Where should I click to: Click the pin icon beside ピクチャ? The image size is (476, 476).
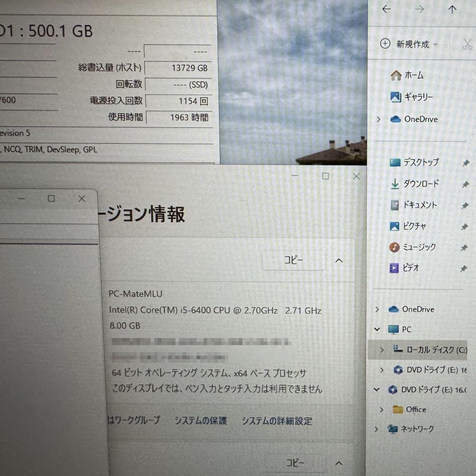pos(464,227)
